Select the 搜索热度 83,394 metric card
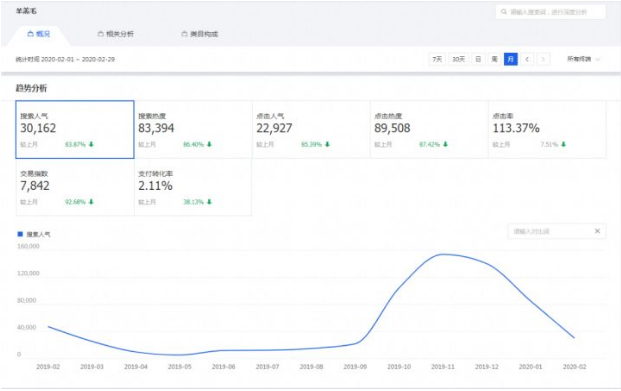621x391 pixels. 193,130
